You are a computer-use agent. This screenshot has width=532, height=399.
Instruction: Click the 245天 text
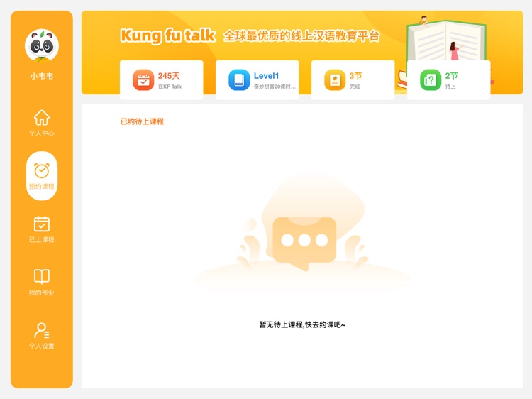(169, 76)
